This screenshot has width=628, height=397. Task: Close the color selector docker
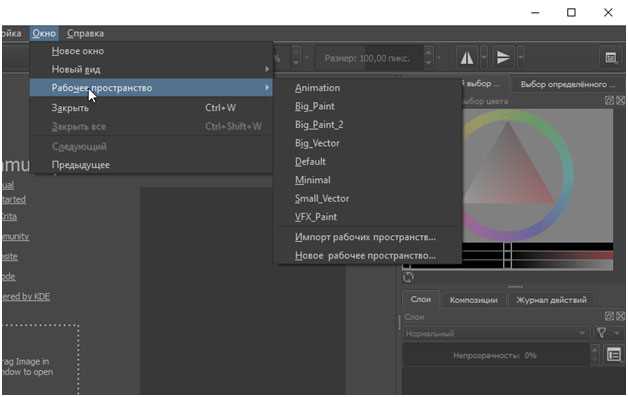click(620, 101)
